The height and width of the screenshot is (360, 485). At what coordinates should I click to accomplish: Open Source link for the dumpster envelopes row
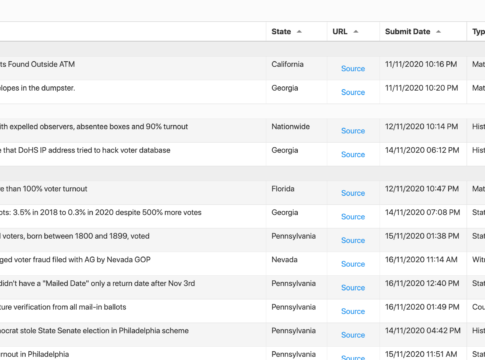(x=353, y=92)
